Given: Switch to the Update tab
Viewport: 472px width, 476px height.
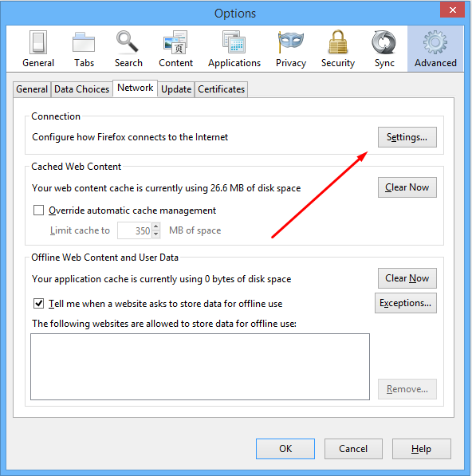Looking at the screenshot, I should [176, 89].
